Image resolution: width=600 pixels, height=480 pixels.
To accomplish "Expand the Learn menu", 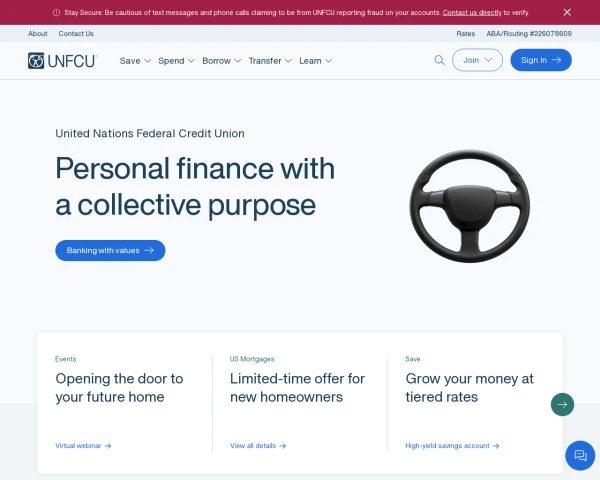I will 315,61.
